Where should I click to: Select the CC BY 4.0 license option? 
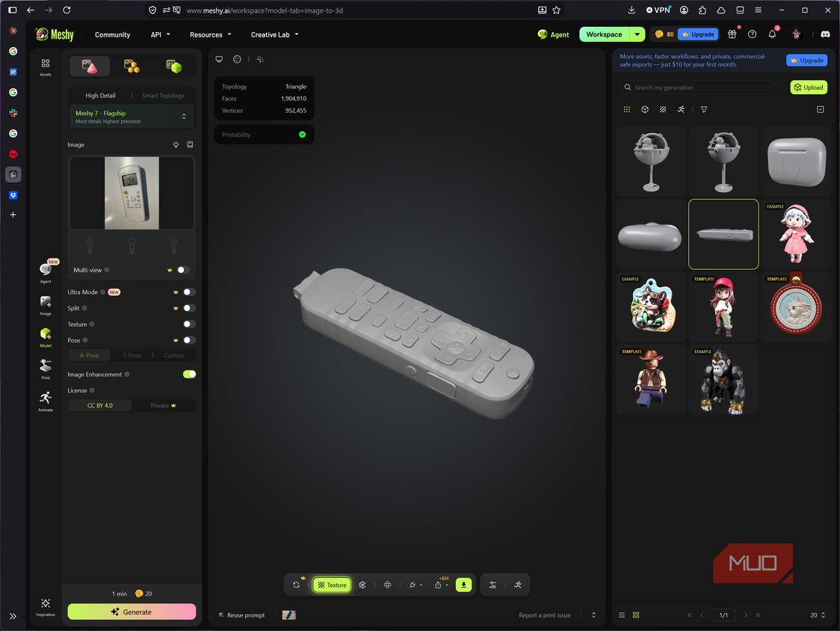[x=100, y=405]
